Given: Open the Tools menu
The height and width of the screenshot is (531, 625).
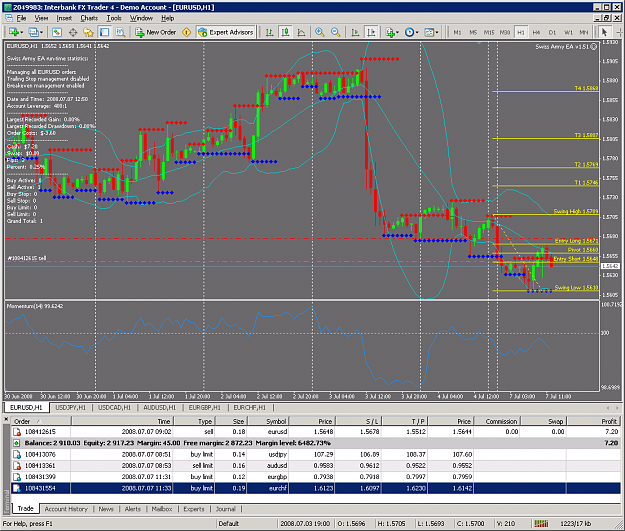Looking at the screenshot, I should [x=114, y=18].
